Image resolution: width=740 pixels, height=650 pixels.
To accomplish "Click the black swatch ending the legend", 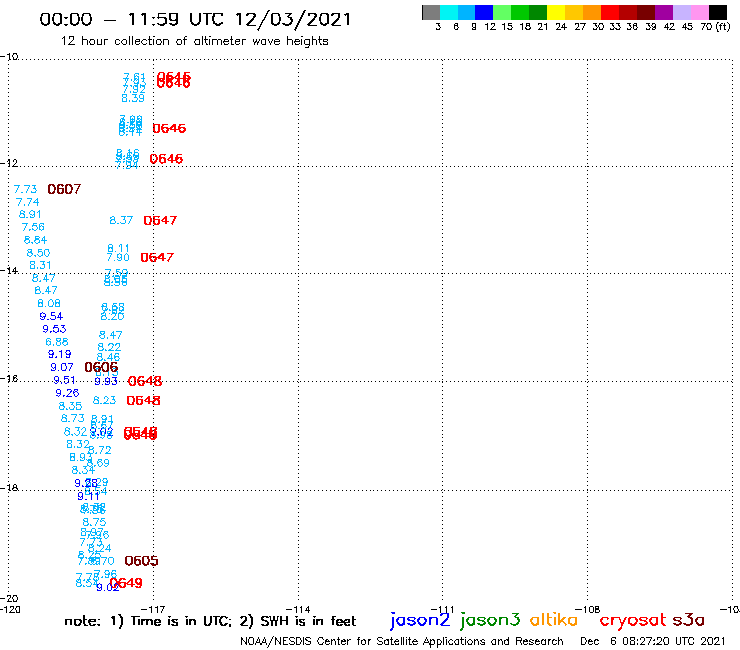I will [717, 12].
